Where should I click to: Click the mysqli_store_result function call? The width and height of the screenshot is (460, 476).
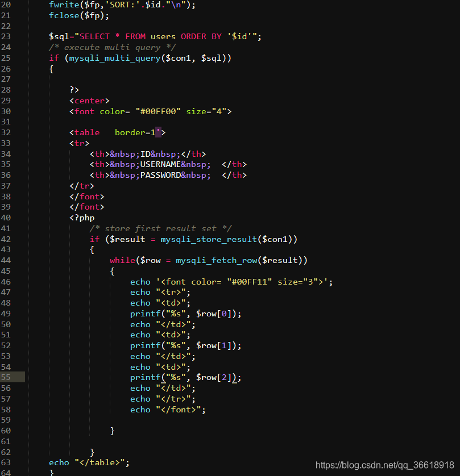[x=209, y=240]
